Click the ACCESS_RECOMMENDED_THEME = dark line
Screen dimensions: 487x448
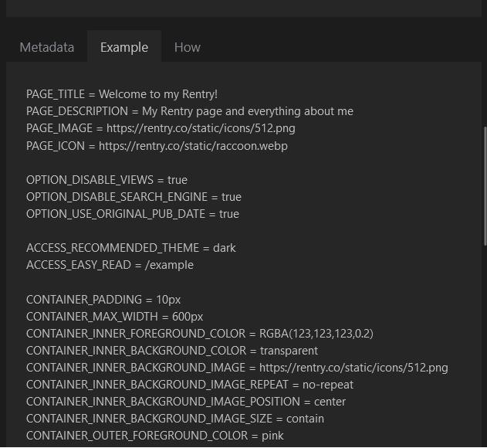coord(131,248)
